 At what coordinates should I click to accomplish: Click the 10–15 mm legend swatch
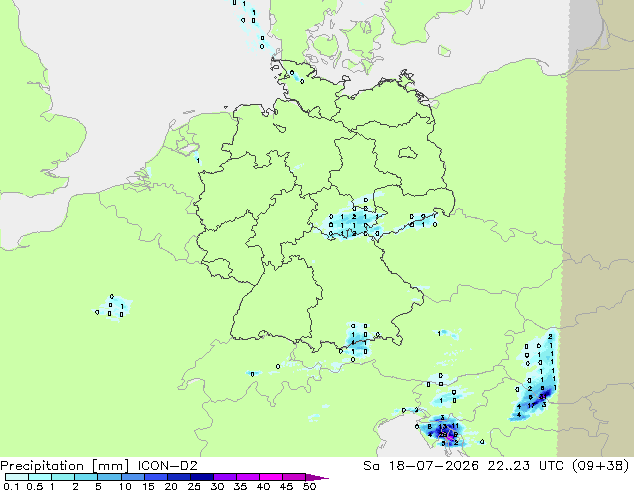(133, 477)
